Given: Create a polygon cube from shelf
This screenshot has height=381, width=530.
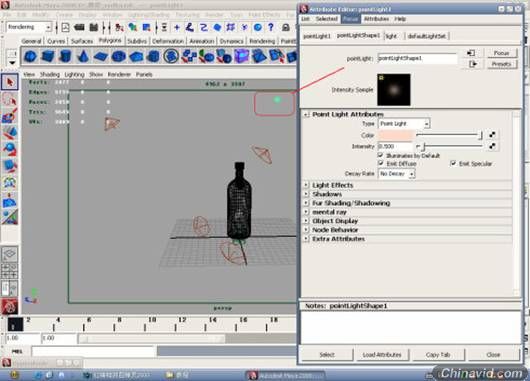Looking at the screenshot, I should pos(48,56).
